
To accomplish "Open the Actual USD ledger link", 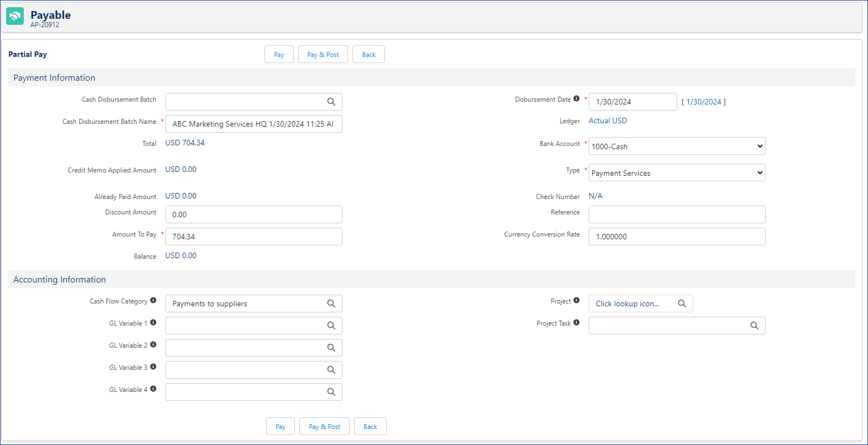I will click(607, 121).
